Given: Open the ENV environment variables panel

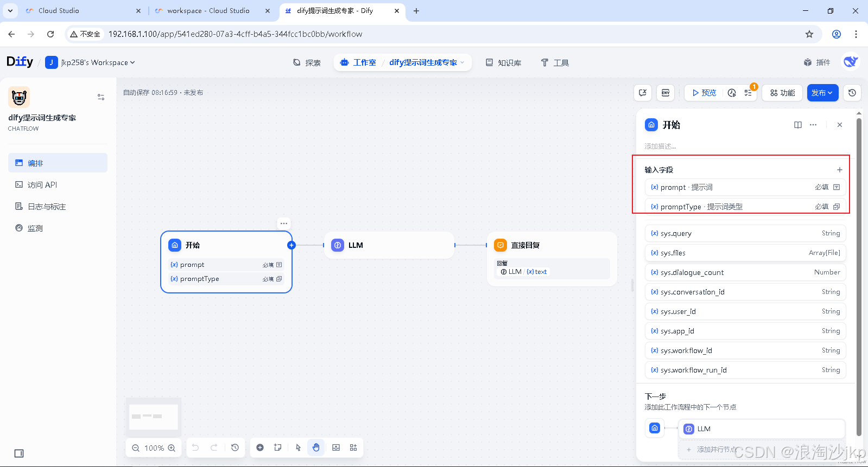Looking at the screenshot, I should [666, 93].
